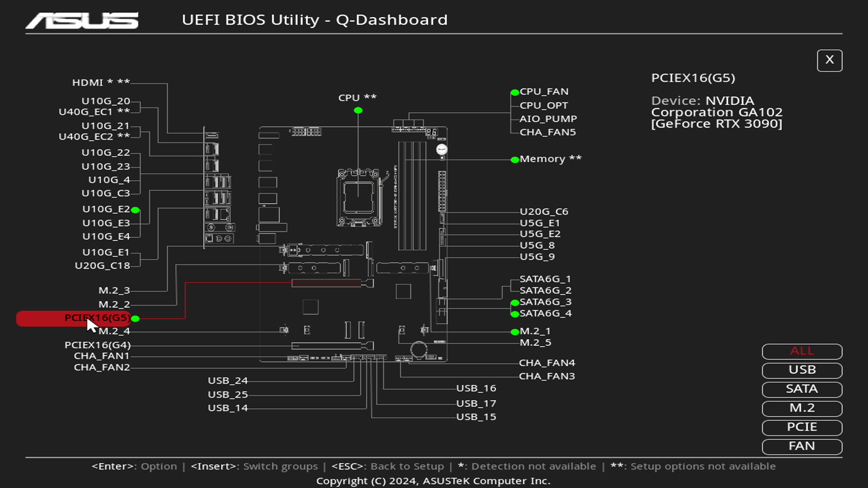This screenshot has height=488, width=868.
Task: Switch to the PCIE filter view
Action: click(802, 427)
